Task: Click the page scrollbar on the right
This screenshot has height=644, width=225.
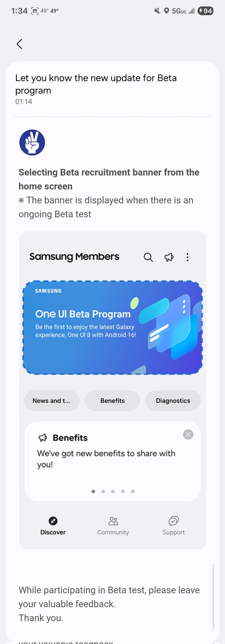Action: pyautogui.click(x=213, y=596)
